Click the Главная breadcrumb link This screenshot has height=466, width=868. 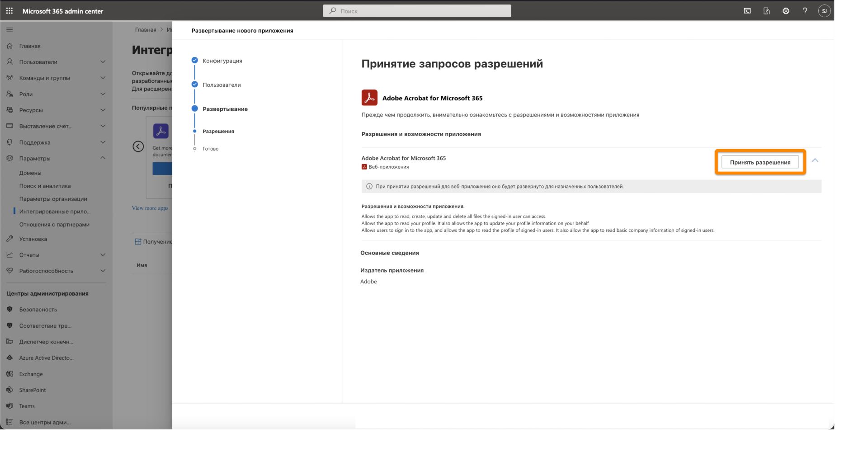(x=146, y=30)
